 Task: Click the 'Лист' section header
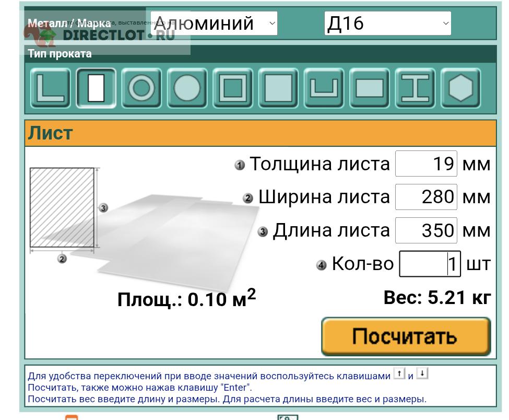pyautogui.click(x=261, y=133)
